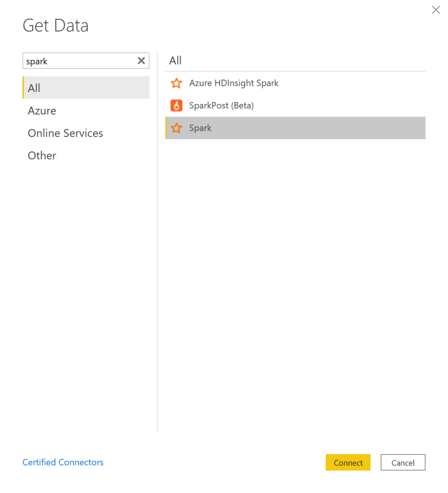Click the star icon beside Azure HDInsight Spark
Image resolution: width=448 pixels, height=493 pixels.
tap(176, 83)
